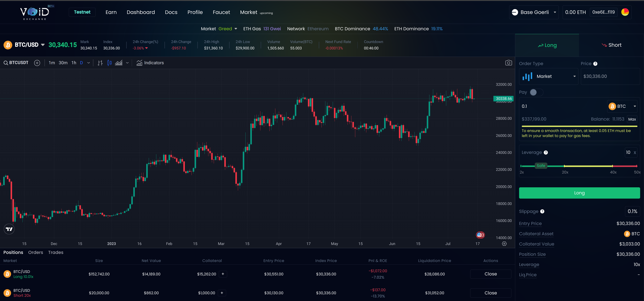This screenshot has height=301, width=644.
Task: Select the 30m timeframe
Action: 63,63
